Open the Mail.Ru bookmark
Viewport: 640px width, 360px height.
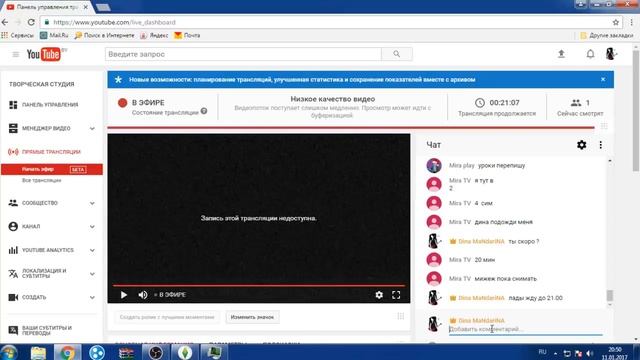click(x=54, y=36)
